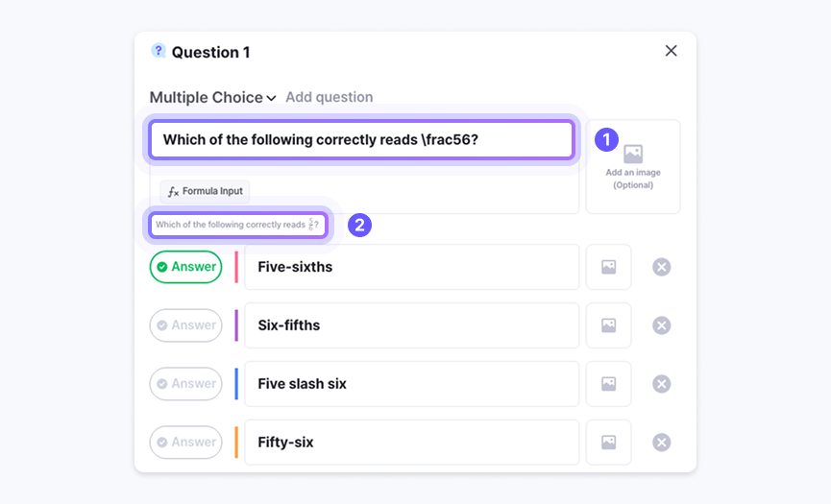Delete the Fifty-six answer option
This screenshot has height=504, width=831.
(x=661, y=443)
